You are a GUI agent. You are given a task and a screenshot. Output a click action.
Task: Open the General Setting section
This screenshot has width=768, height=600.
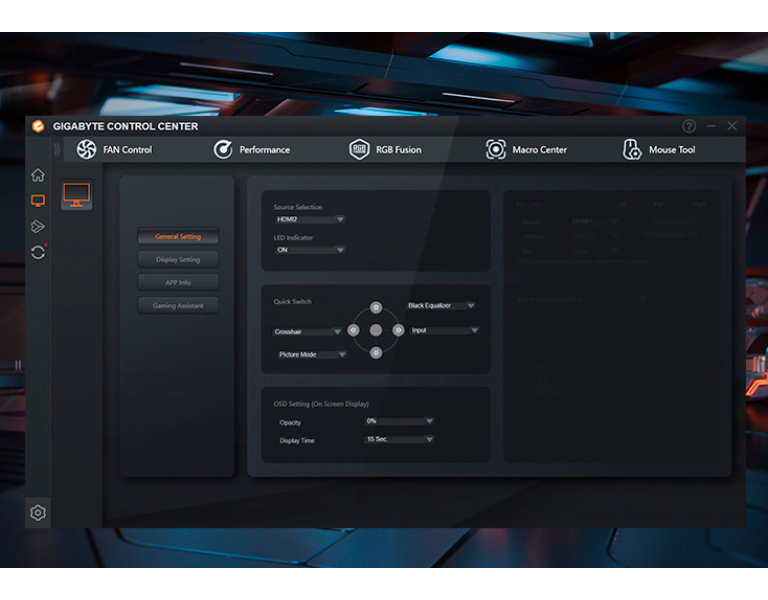click(x=178, y=236)
